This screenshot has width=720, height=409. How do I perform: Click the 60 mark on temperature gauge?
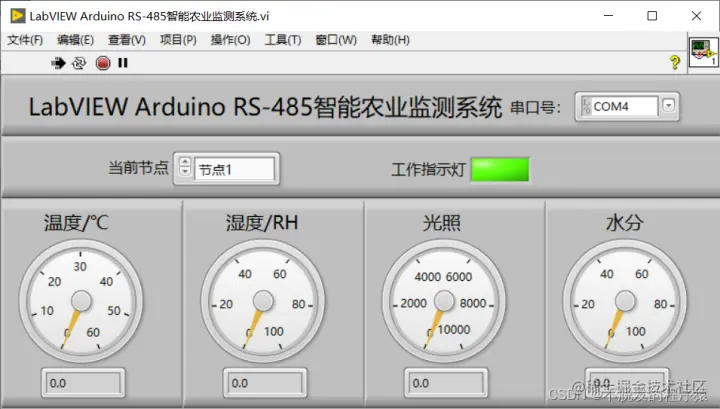(93, 332)
